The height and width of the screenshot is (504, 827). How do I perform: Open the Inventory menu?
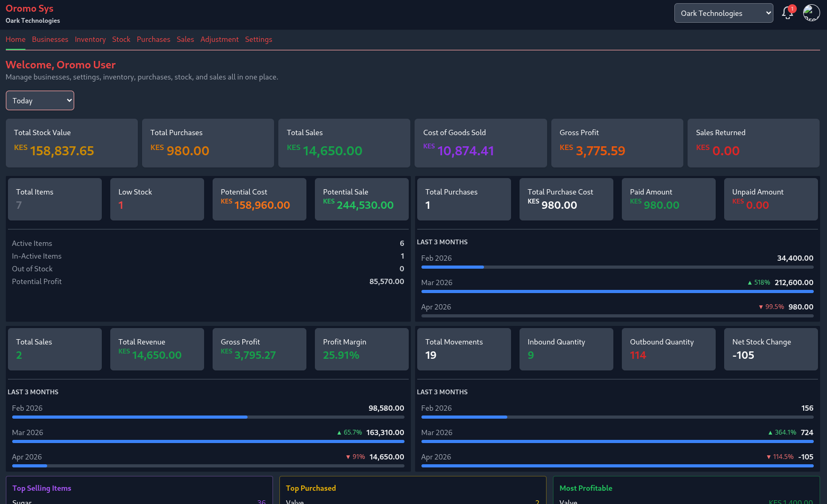pyautogui.click(x=90, y=39)
